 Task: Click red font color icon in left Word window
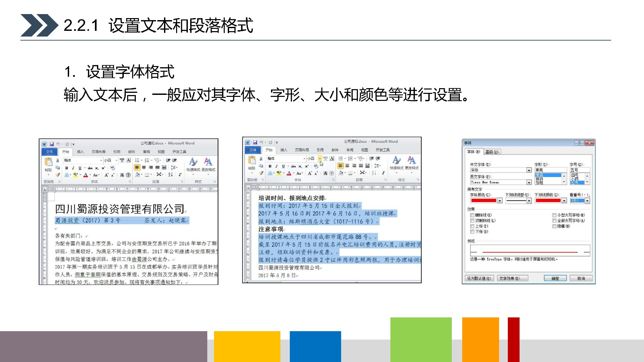tap(86, 175)
